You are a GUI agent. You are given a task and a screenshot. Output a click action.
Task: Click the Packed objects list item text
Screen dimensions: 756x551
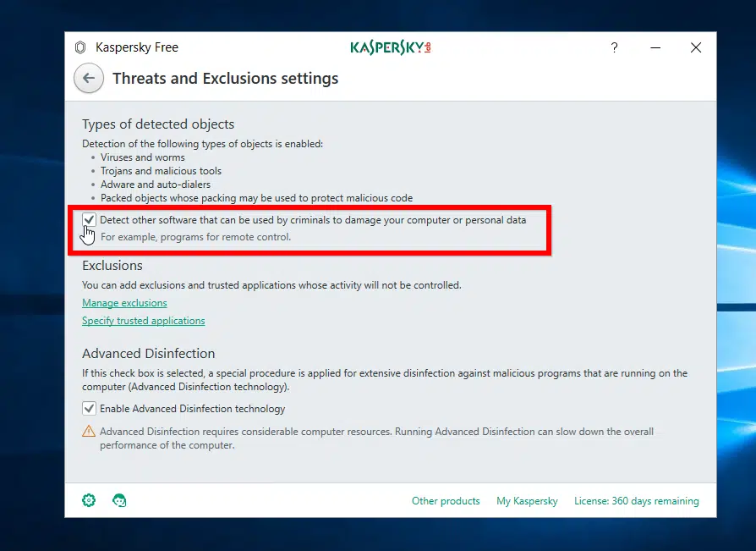256,198
